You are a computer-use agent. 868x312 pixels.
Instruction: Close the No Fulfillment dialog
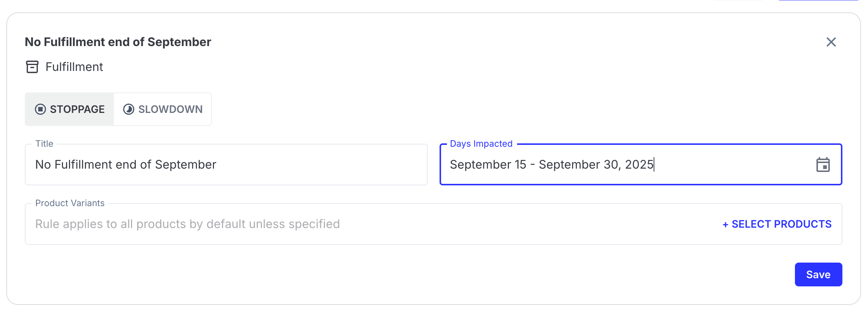(831, 42)
